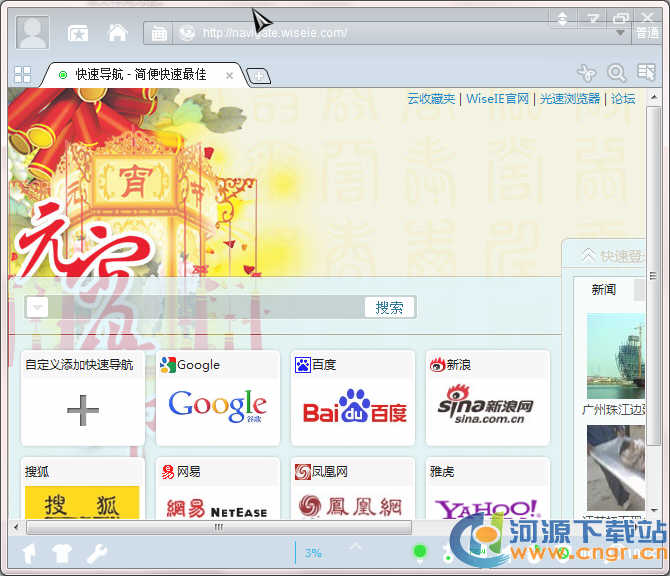This screenshot has height=576, width=670.
Task: Click the up-down arrows window button
Action: [x=562, y=18]
